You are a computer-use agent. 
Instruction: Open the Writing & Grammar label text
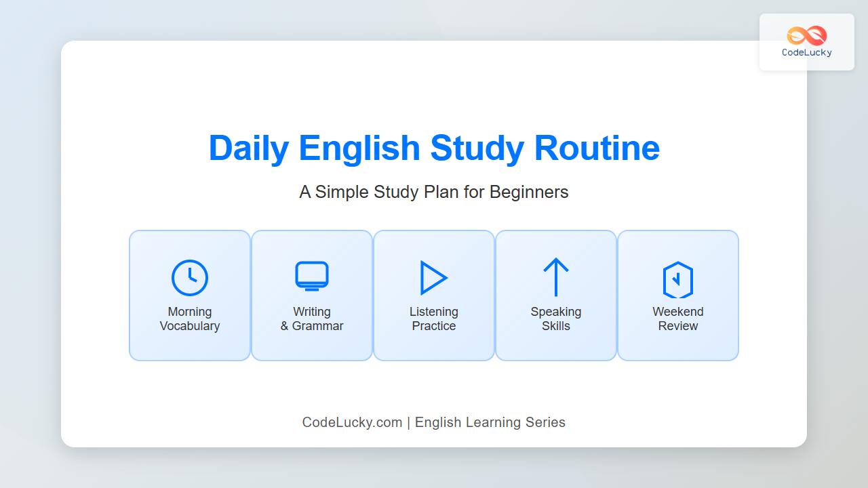pos(312,319)
